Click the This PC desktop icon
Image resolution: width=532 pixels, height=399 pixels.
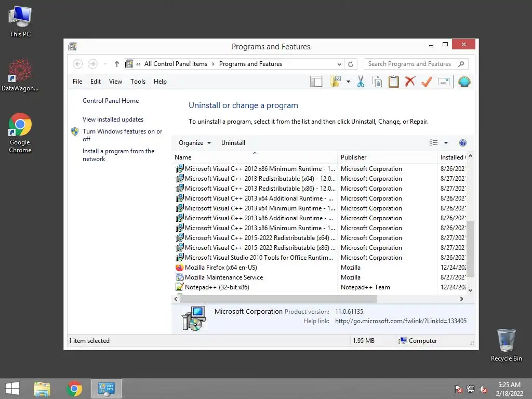(20, 22)
